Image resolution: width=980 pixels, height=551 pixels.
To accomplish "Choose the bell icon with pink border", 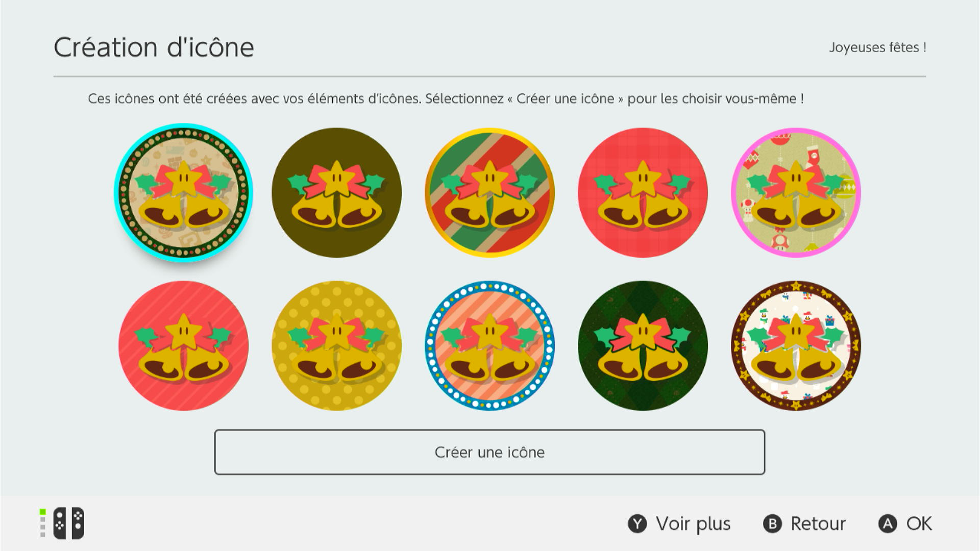I will (796, 193).
